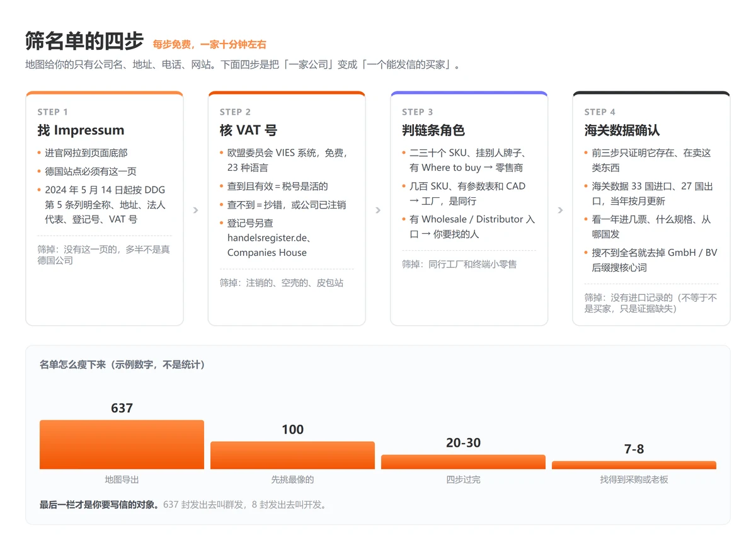Viewport: 756px width, 547px height.
Task: Select the axis label 地图导出
Action: [122, 480]
